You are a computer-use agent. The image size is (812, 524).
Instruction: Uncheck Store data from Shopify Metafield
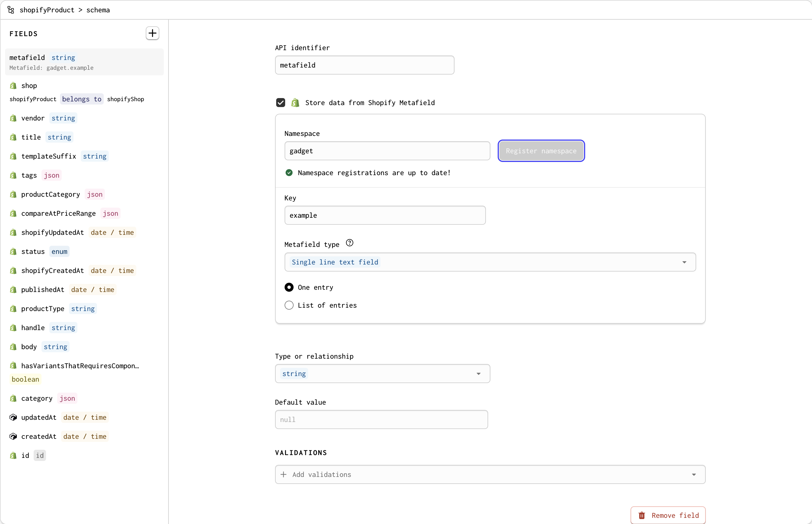pos(281,103)
